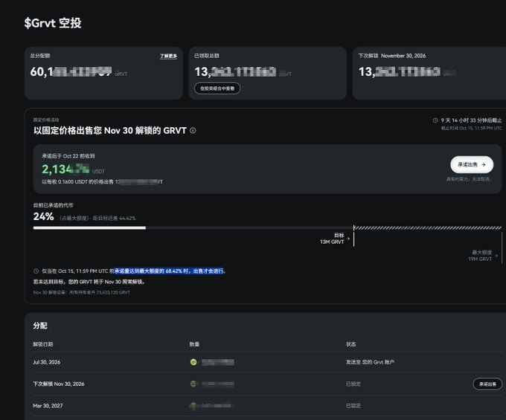
Task: Click the 已锁定 status in Nov 30 row
Action: pos(353,384)
